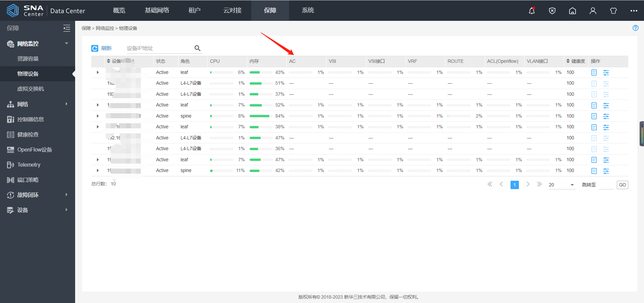This screenshot has height=303, width=644.
Task: Open sliders icon for leaf row with 52% memory
Action: 606,105
